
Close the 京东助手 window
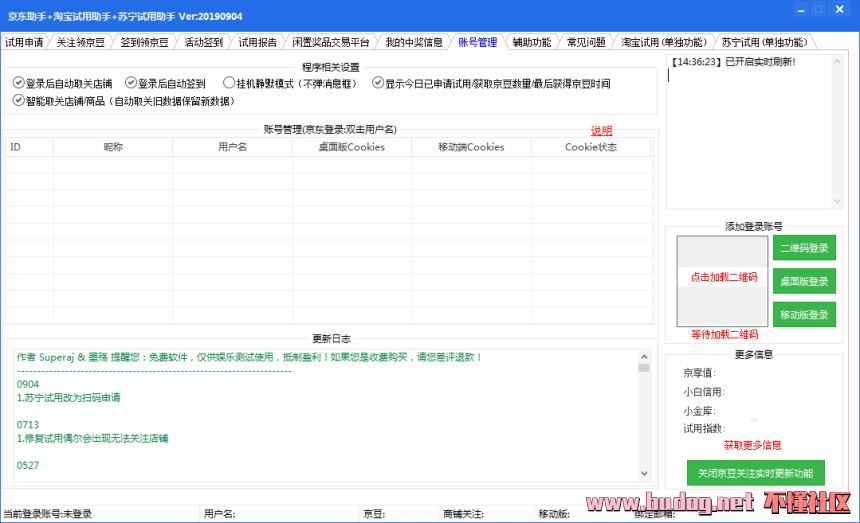point(839,9)
